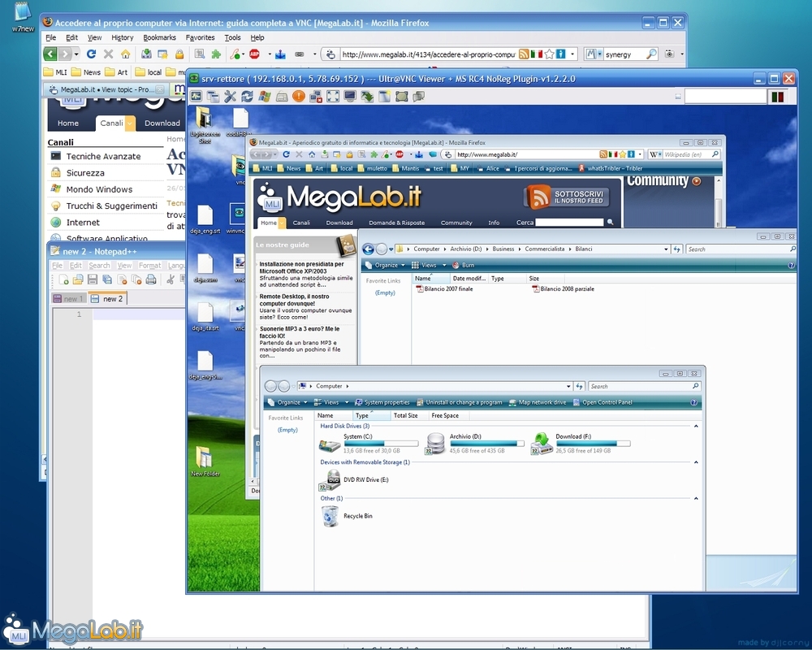
Task: Select the Download tab on remote MegaLab page
Action: pyautogui.click(x=339, y=223)
